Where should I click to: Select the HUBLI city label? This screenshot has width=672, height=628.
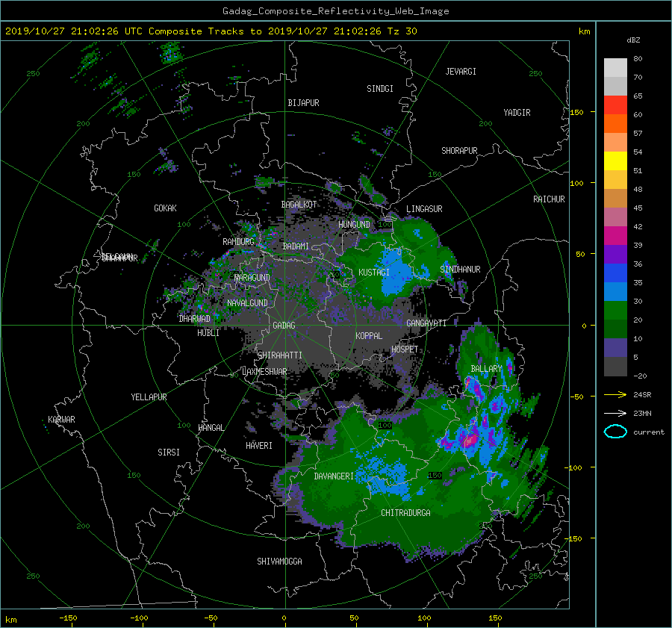pos(208,333)
